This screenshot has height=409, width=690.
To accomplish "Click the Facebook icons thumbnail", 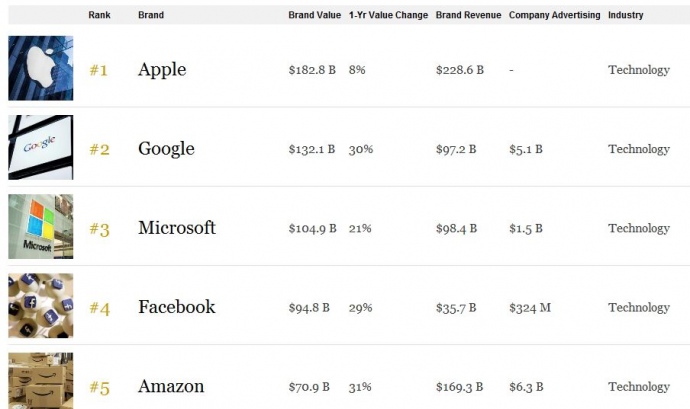I will (40, 306).
